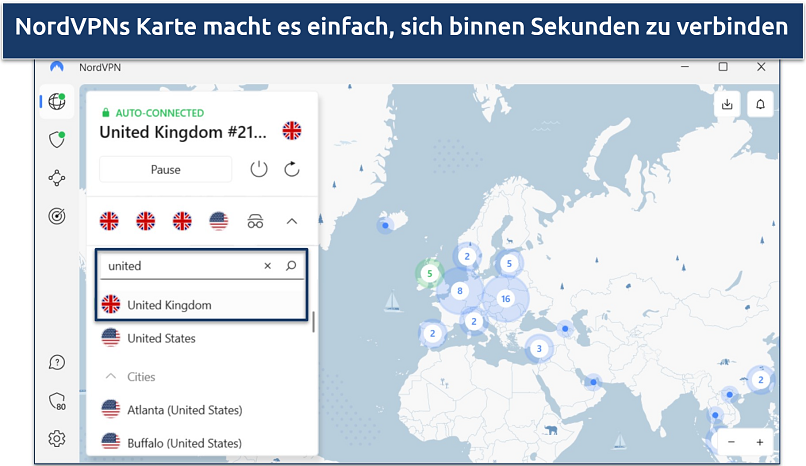Collapse the Cities section
Image resolution: width=806 pixels, height=466 pixels.
(x=111, y=377)
